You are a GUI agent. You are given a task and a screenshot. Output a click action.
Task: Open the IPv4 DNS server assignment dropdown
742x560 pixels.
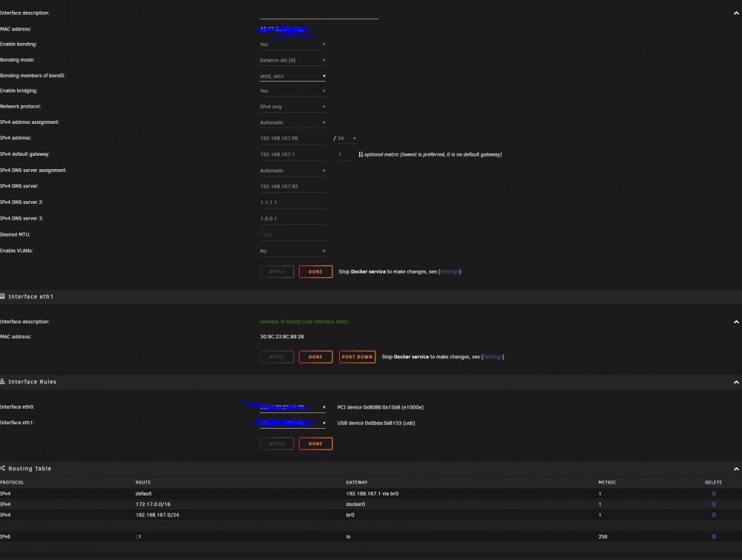[292, 171]
